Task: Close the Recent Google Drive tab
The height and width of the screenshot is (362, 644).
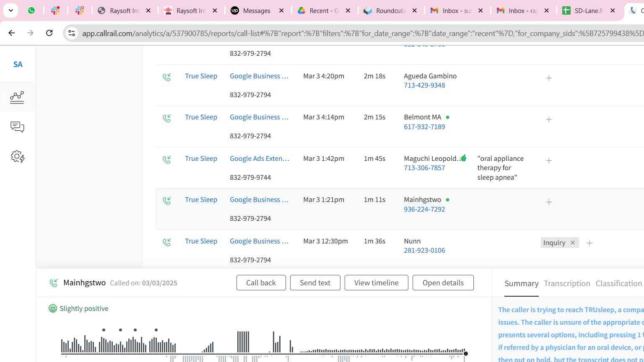Action: coord(348,10)
